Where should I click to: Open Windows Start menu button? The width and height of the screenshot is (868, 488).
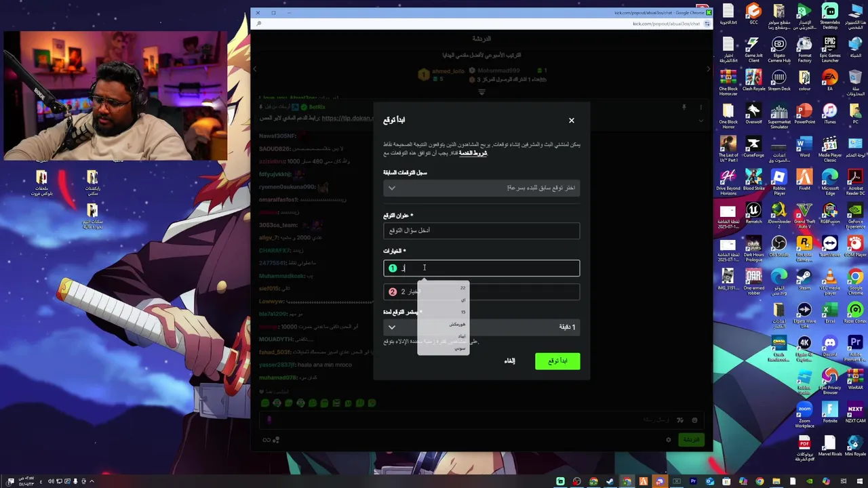point(860,481)
